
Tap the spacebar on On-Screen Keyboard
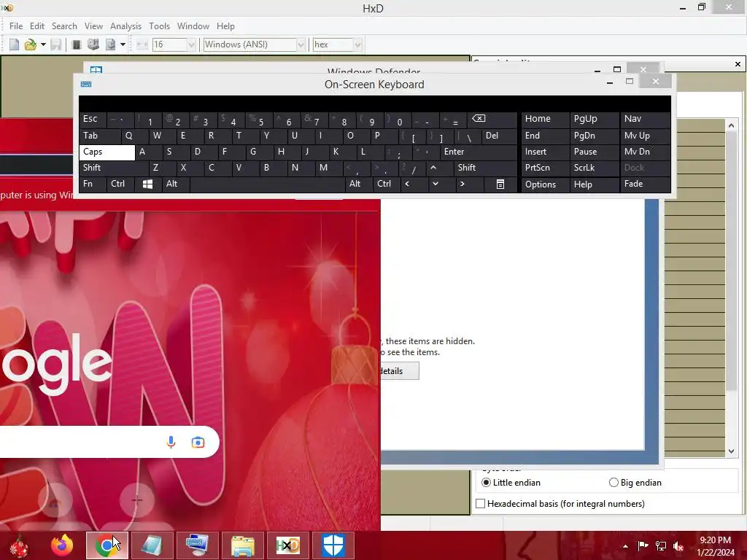coord(267,184)
